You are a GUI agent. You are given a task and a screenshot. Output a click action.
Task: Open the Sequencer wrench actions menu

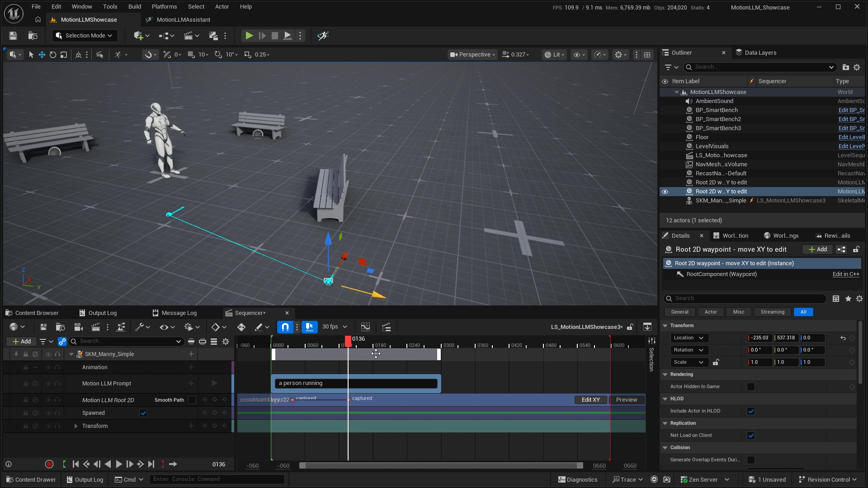click(142, 327)
